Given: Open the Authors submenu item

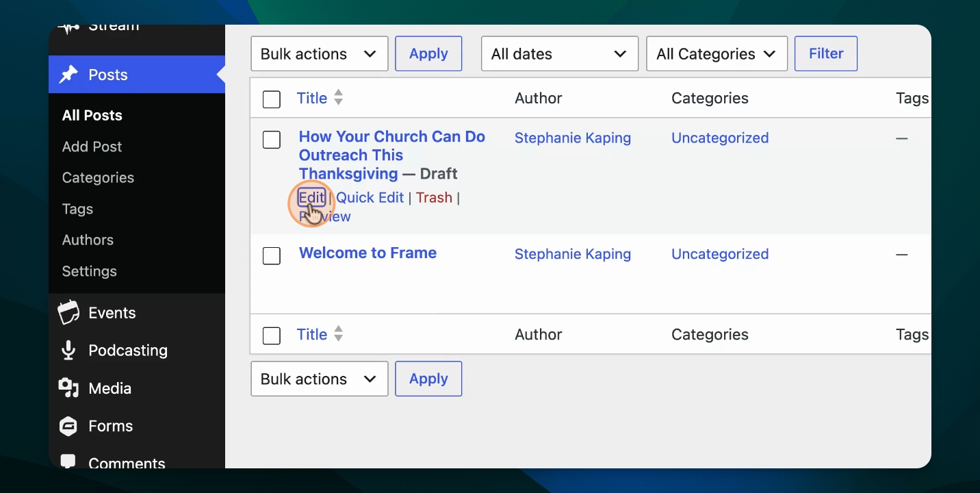Looking at the screenshot, I should pos(88,240).
